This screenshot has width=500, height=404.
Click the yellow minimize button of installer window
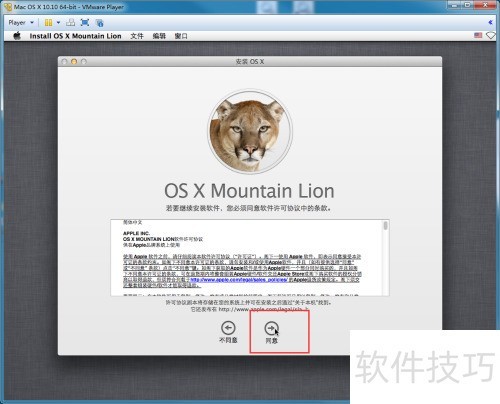click(74, 62)
